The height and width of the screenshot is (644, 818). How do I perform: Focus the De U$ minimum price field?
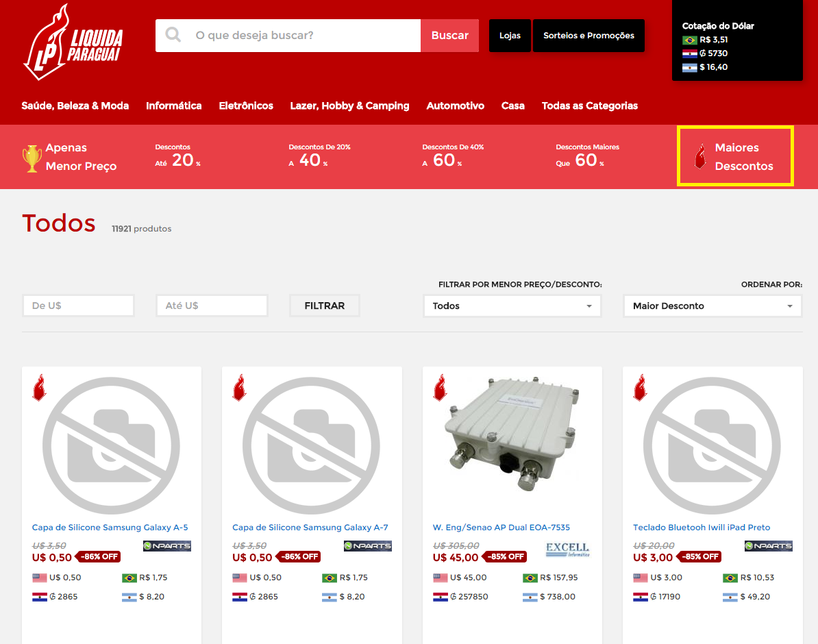(78, 306)
